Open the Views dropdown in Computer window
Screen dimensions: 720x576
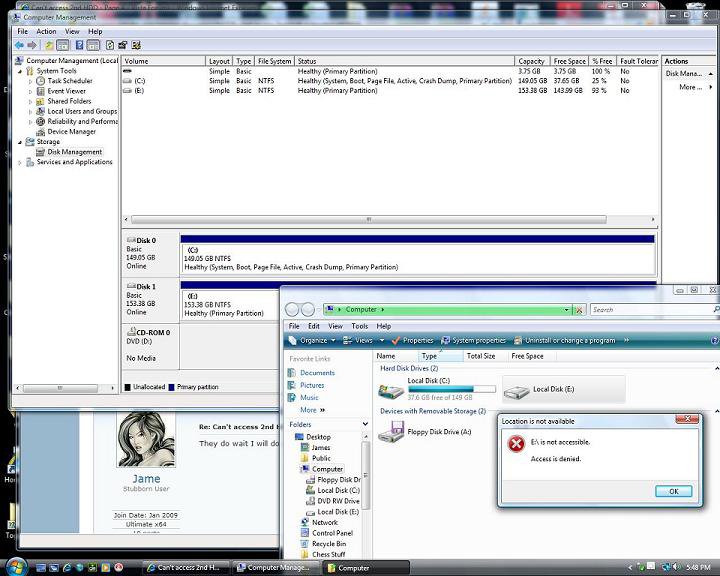363,340
